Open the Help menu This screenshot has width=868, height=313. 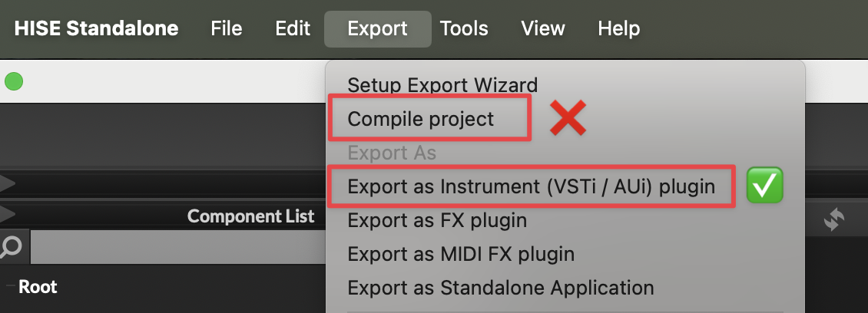[x=618, y=29]
